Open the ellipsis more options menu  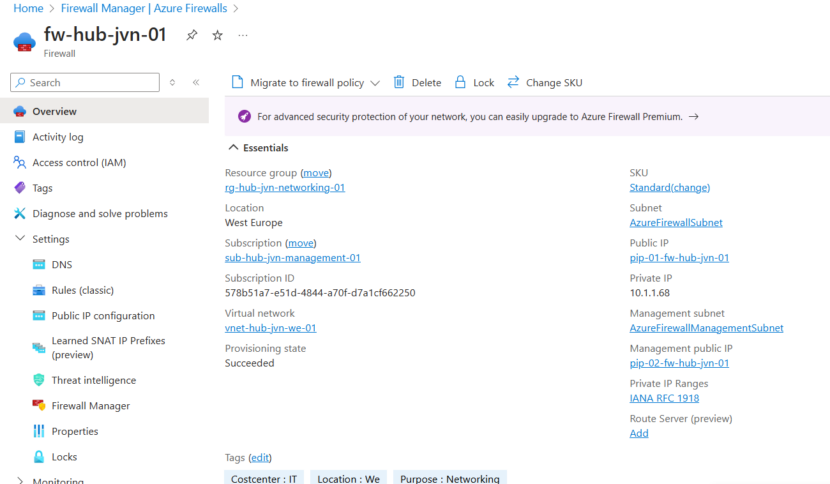[243, 35]
